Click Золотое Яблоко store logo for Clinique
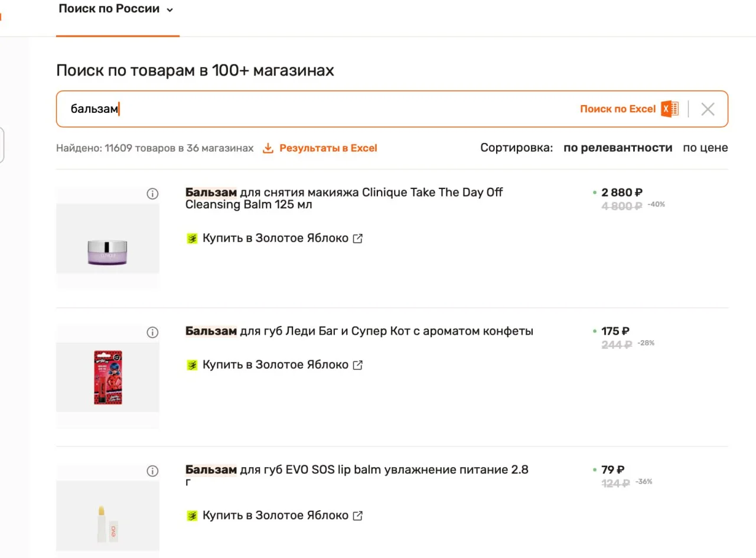This screenshot has height=558, width=756. [x=192, y=239]
